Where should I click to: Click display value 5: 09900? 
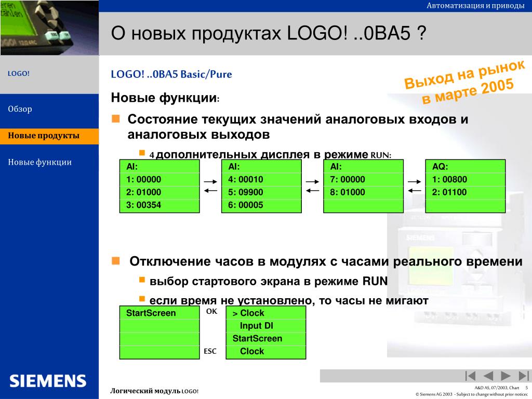click(x=246, y=192)
